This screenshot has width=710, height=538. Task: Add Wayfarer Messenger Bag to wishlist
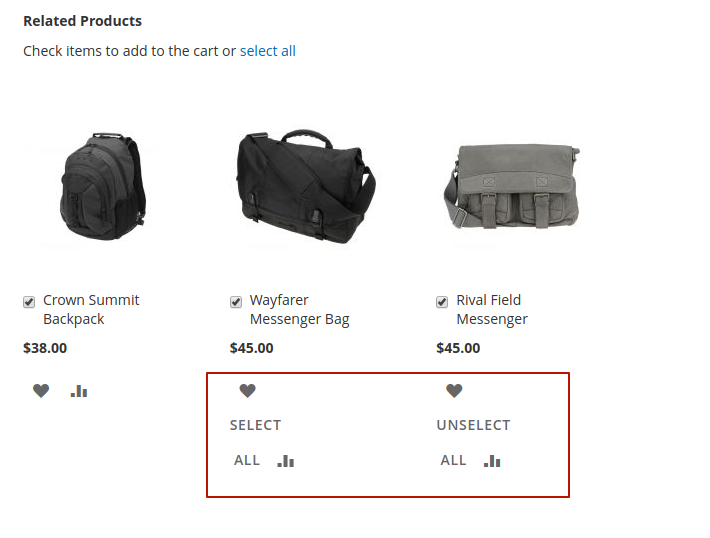click(x=248, y=391)
